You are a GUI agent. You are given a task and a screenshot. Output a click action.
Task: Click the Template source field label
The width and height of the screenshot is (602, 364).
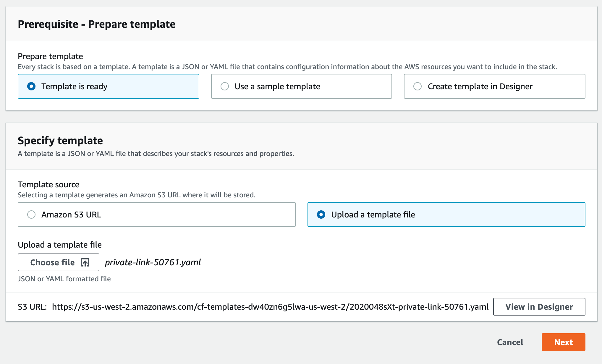(x=48, y=184)
